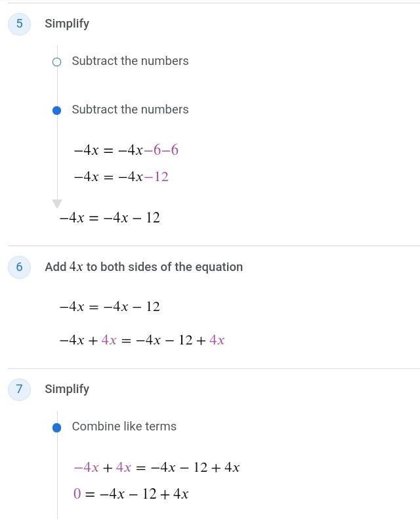Open the first collapsed Subtract the numbers label
Screen dimensions: 420x519
(130, 61)
